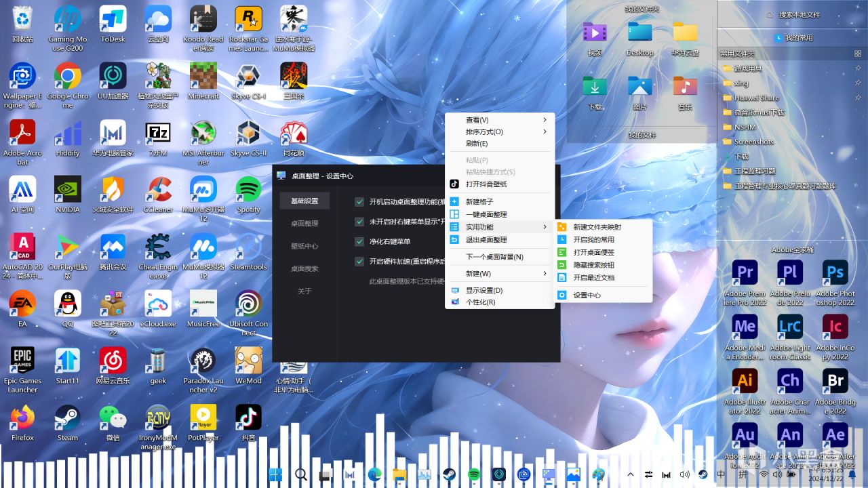Uncheck the 净化右键菜单 option
The height and width of the screenshot is (488, 868).
pos(359,241)
